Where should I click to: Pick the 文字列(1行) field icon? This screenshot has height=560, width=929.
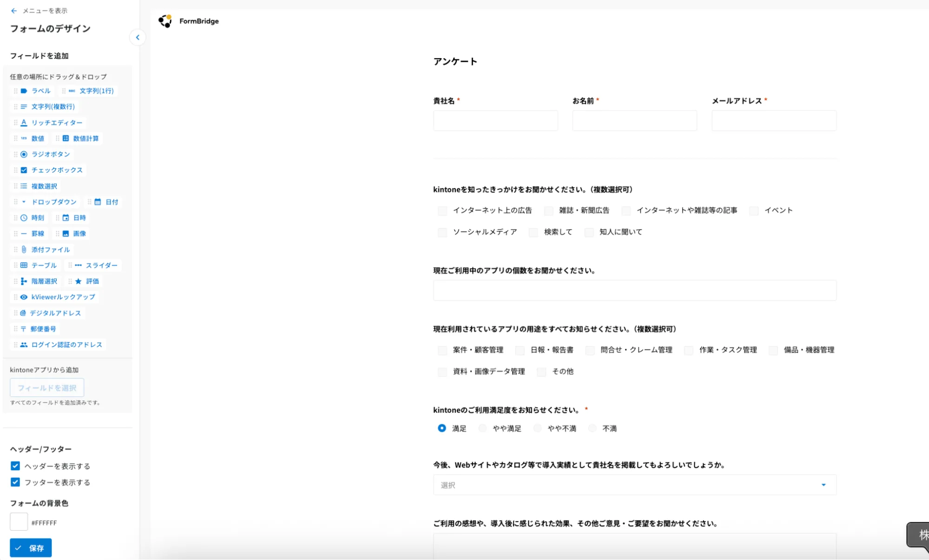click(72, 91)
